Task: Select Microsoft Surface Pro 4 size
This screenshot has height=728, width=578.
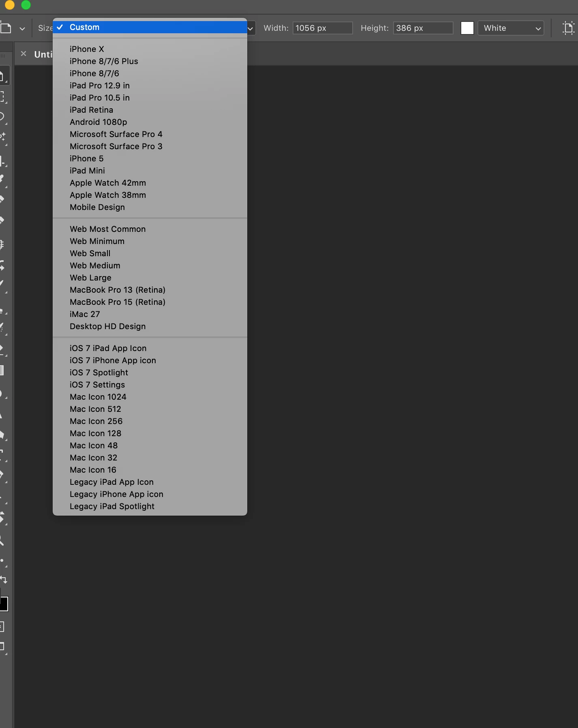Action: point(150,134)
